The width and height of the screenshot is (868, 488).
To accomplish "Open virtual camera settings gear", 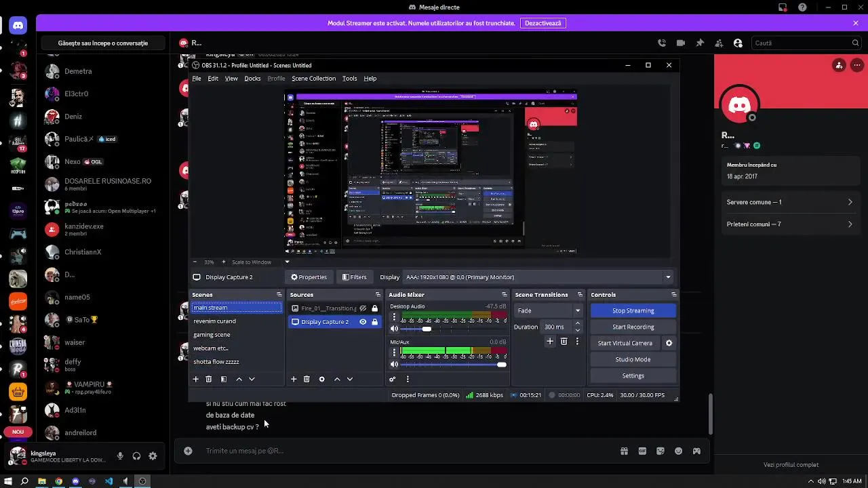I will coord(669,343).
